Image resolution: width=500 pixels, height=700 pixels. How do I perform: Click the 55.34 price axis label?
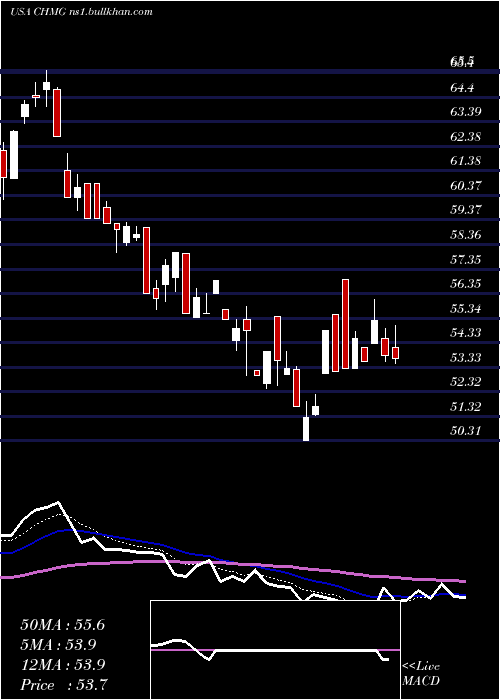(x=466, y=308)
